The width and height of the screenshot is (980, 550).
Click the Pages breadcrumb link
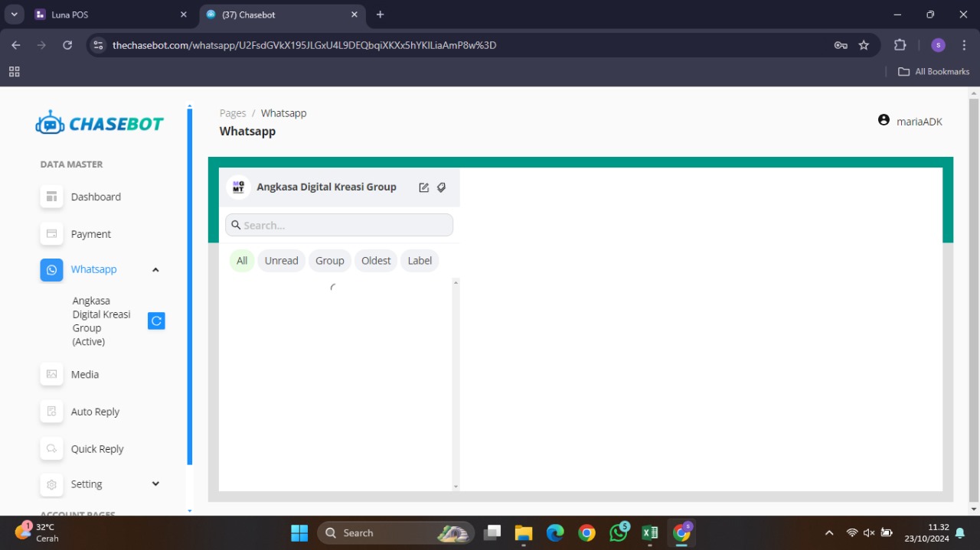233,113
